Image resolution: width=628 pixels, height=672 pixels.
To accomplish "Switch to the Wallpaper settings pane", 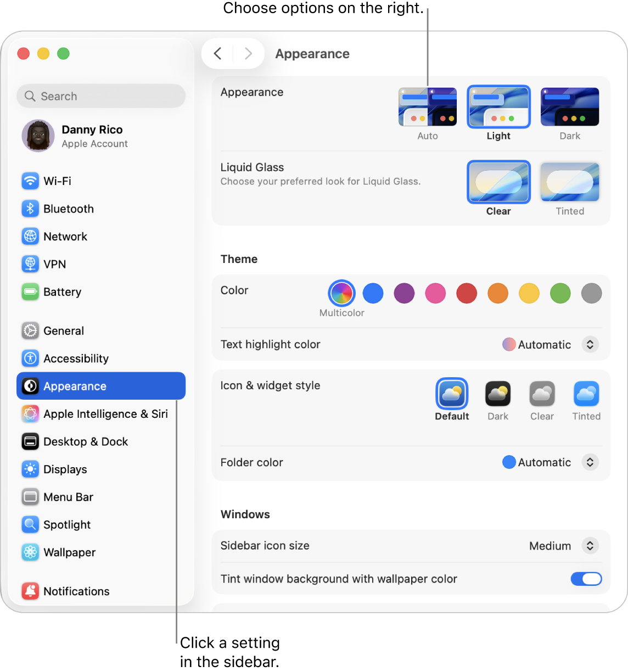I will pos(69,552).
